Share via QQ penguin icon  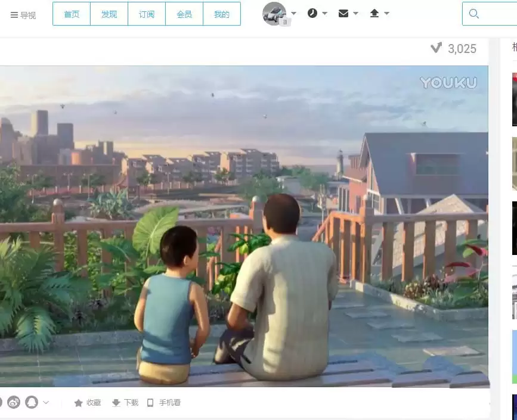click(32, 403)
